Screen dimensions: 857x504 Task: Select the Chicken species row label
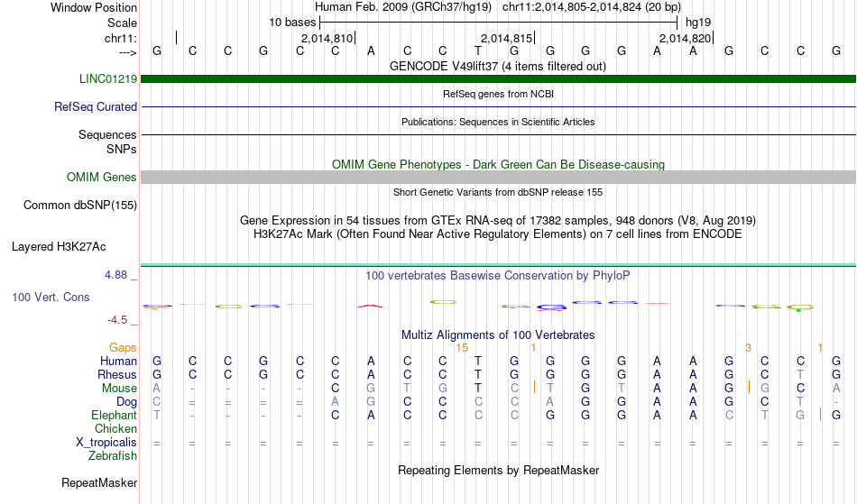click(115, 428)
